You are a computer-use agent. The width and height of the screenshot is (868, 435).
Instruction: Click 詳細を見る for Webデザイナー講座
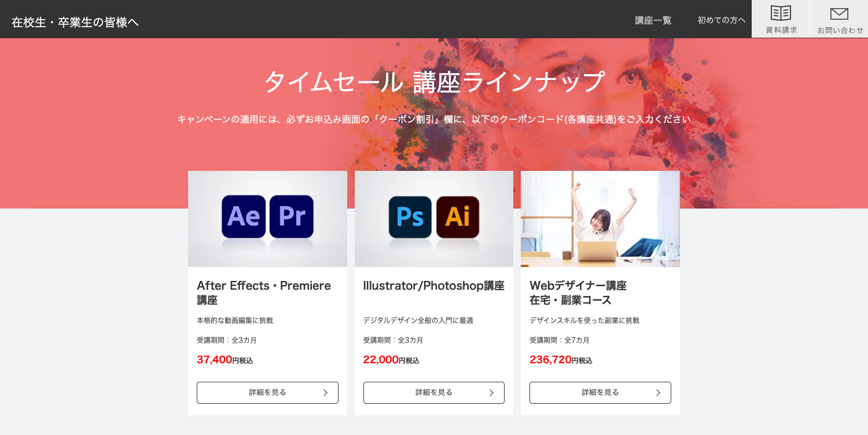click(x=600, y=393)
